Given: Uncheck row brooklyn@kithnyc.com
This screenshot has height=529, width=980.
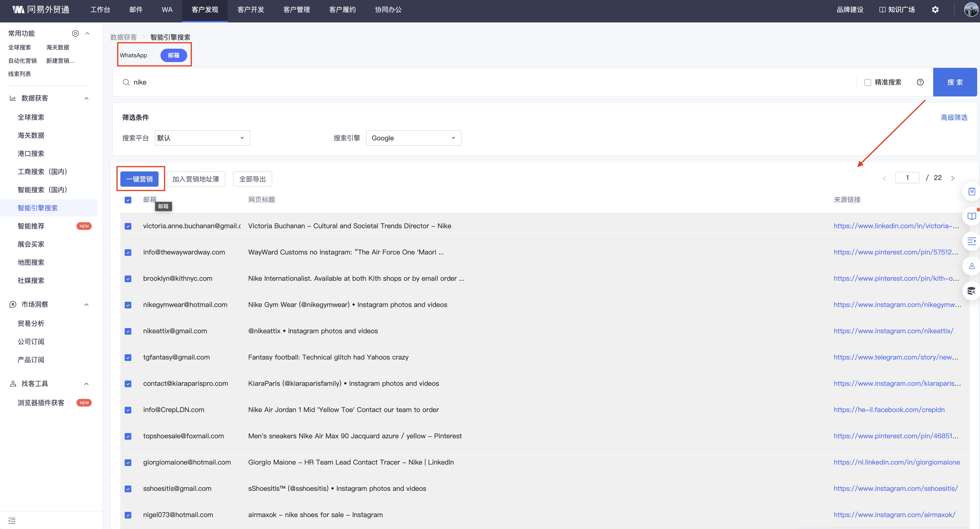Looking at the screenshot, I should click(128, 279).
